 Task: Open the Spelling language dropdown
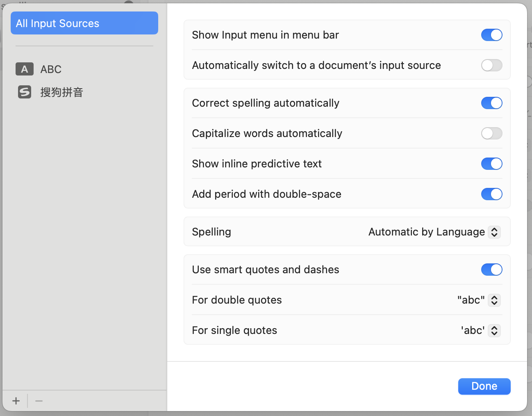(x=494, y=232)
